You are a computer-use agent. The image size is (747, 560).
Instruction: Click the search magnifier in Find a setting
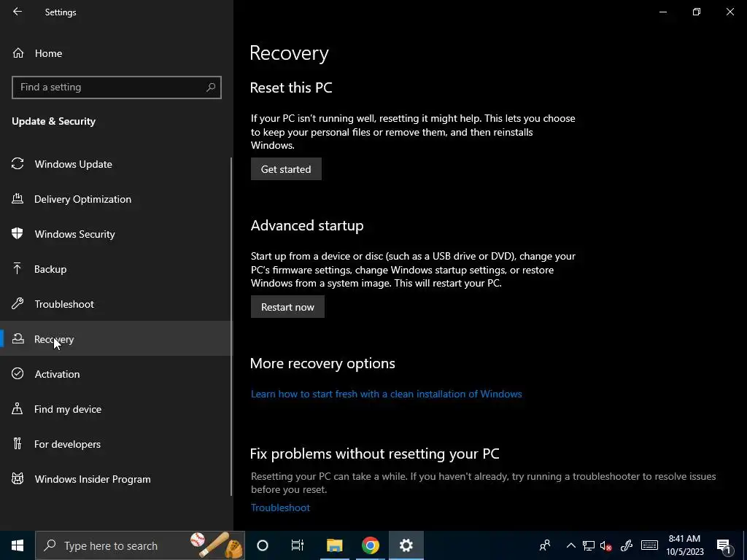click(x=211, y=87)
